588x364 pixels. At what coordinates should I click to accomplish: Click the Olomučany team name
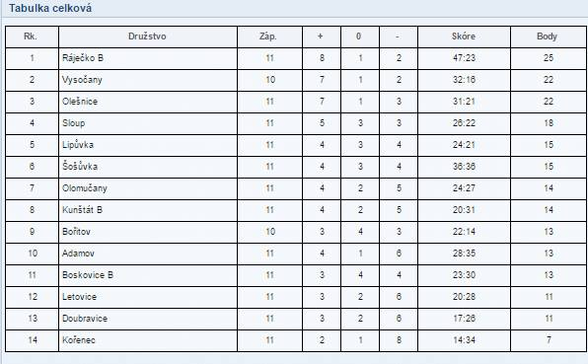pos(85,188)
